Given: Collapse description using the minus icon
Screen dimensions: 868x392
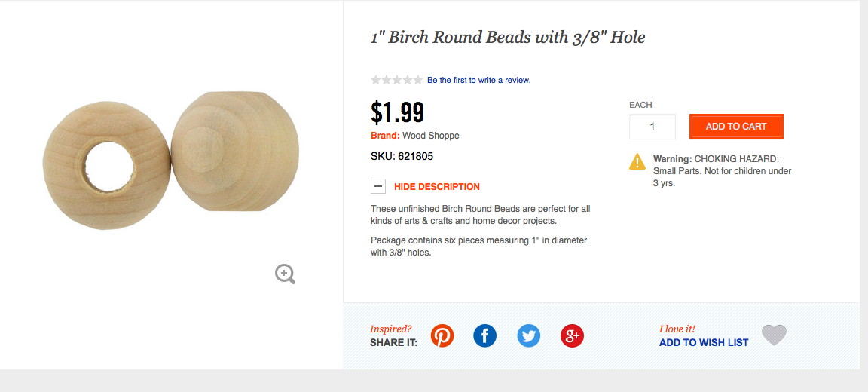Looking at the screenshot, I should click(378, 186).
